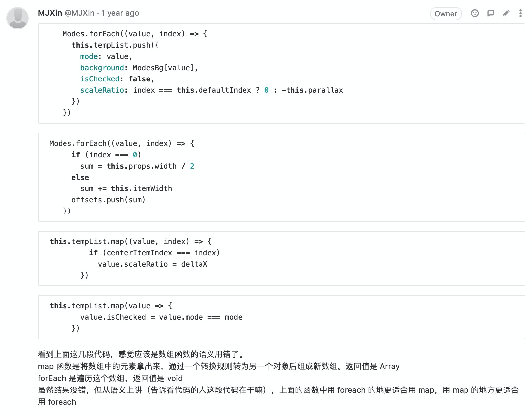Click the 'this.tempList.push({' code line
This screenshot has height=414, width=532.
click(x=115, y=45)
